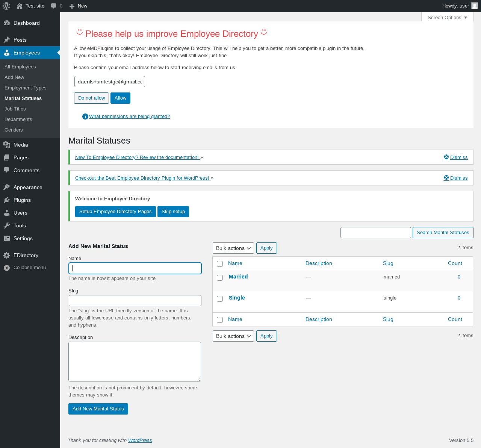The height and width of the screenshot is (448, 481).
Task: Open Departments submenu item
Action: (18, 120)
